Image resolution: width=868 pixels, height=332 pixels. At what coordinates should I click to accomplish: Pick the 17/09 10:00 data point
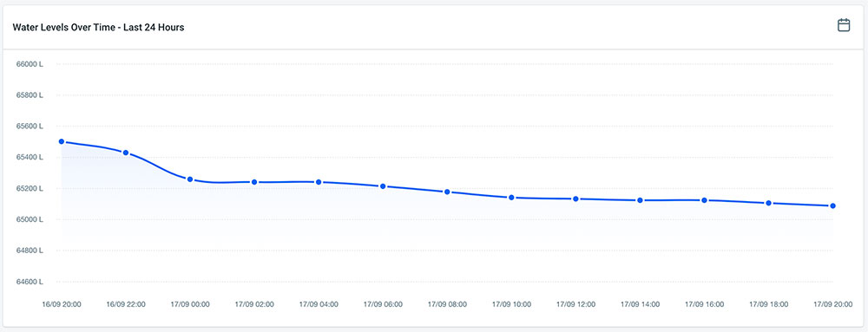click(511, 198)
